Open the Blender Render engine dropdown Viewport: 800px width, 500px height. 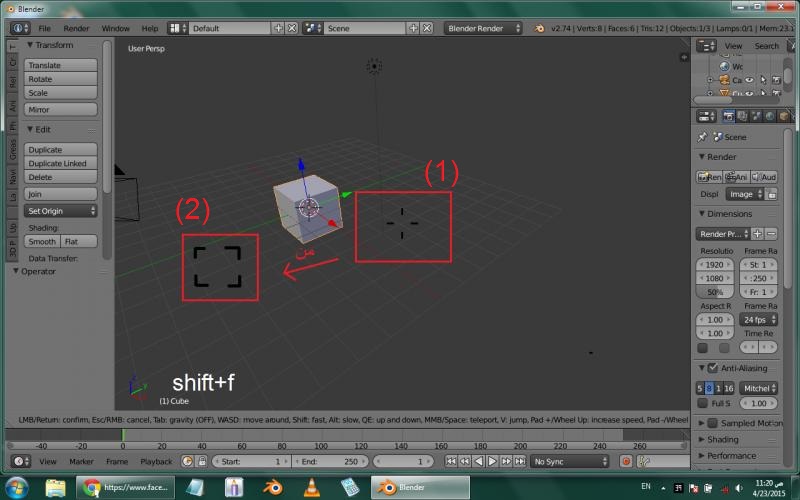483,28
